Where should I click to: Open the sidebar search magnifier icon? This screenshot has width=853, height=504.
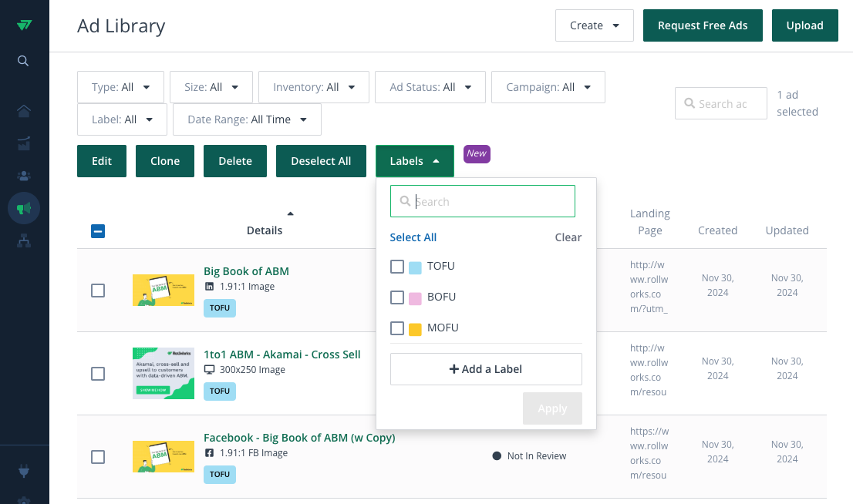(x=24, y=61)
